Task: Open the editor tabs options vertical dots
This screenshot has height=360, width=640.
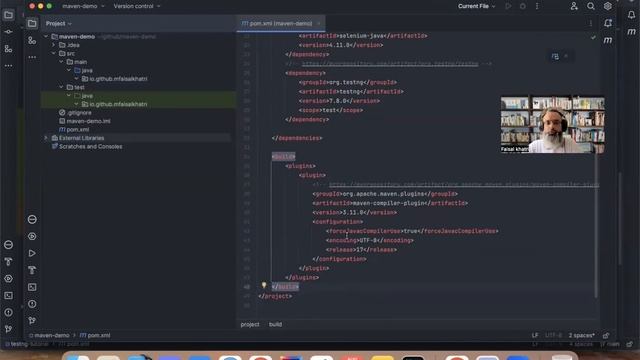Action: (x=591, y=23)
